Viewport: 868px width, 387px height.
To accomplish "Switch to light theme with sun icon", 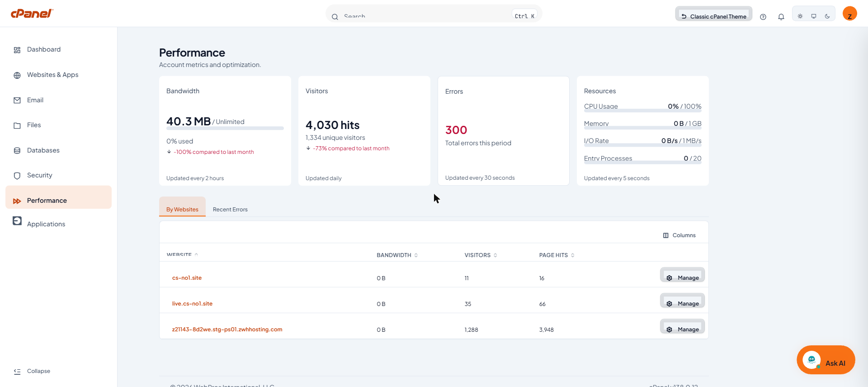I will 800,16.
